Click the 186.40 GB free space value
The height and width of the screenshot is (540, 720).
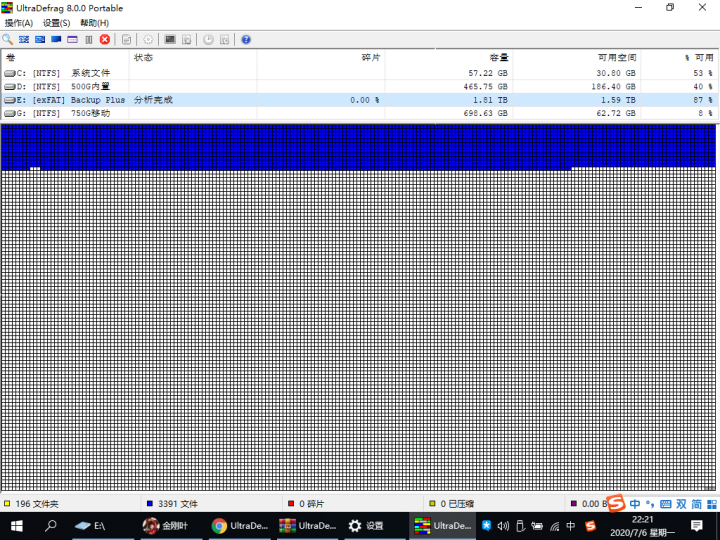coord(613,86)
